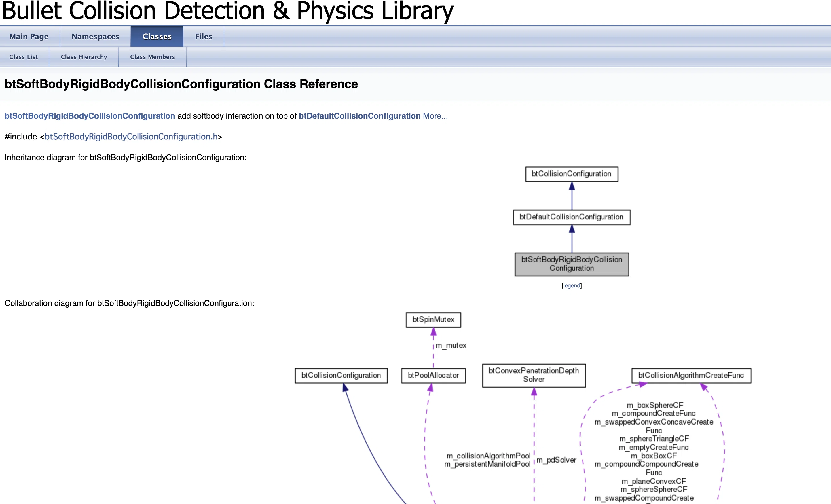This screenshot has height=504, width=831.
Task: Open the Main Page tab
Action: [x=29, y=37]
